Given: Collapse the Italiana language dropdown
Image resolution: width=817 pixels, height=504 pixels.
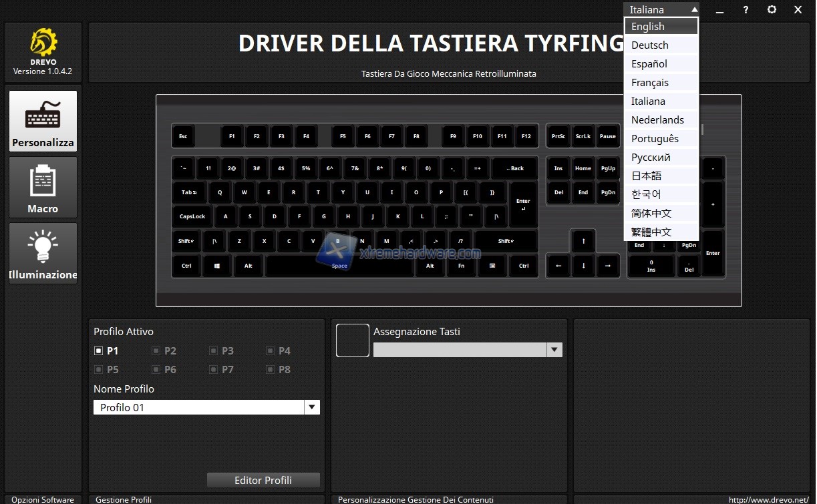Looking at the screenshot, I should click(694, 10).
